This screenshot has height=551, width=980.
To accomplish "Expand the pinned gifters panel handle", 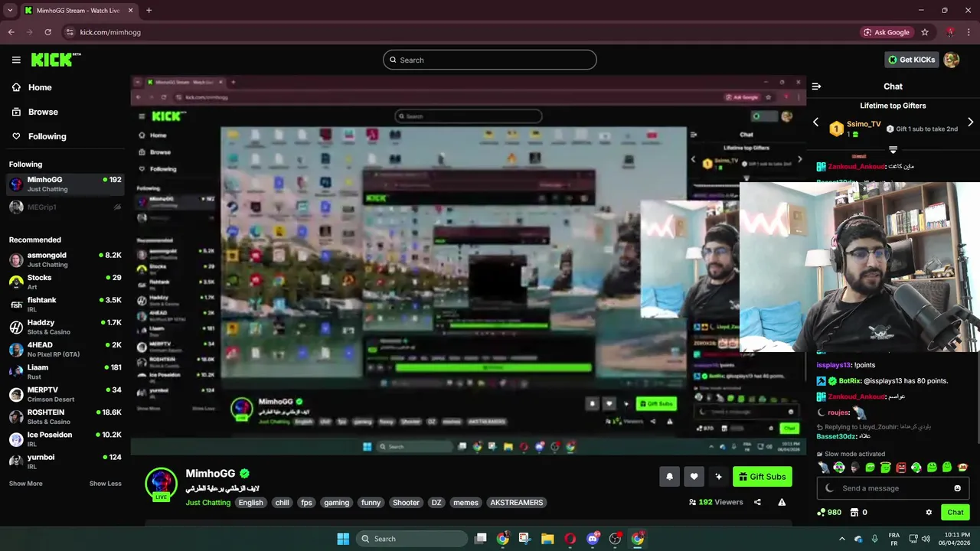I will [x=893, y=149].
